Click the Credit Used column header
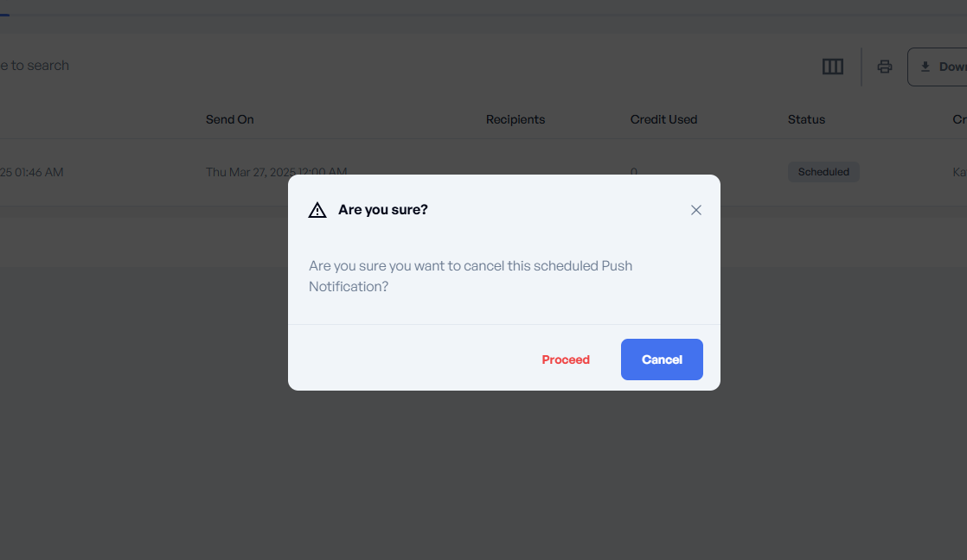The width and height of the screenshot is (967, 560). tap(663, 119)
